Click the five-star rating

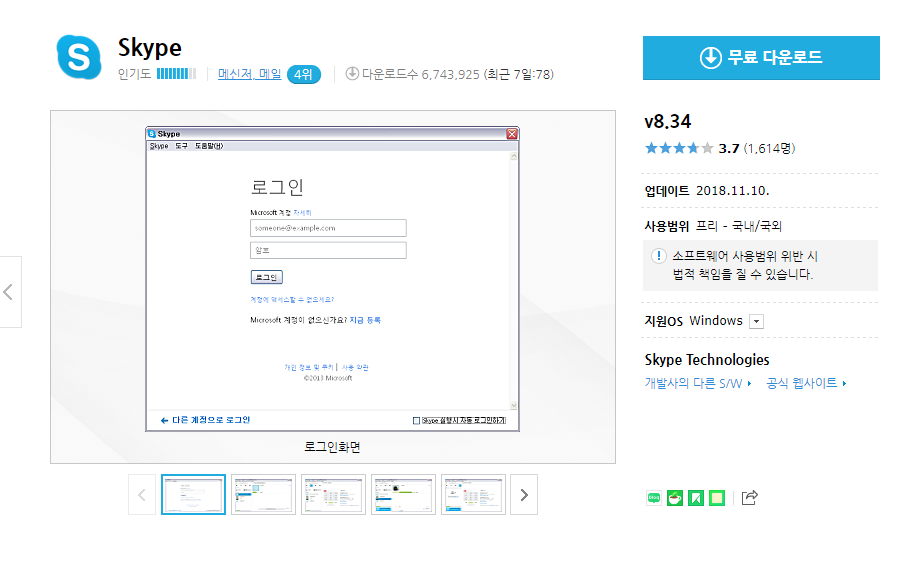pyautogui.click(x=679, y=148)
